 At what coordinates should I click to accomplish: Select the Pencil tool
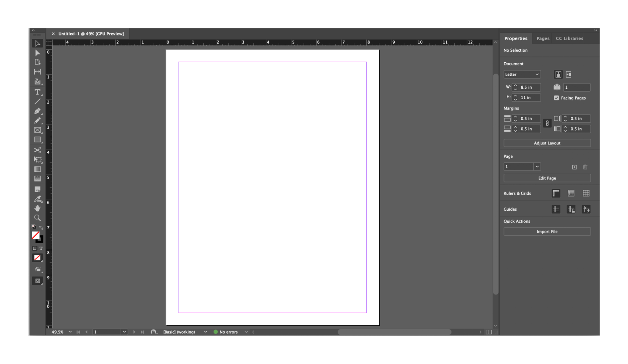(38, 121)
